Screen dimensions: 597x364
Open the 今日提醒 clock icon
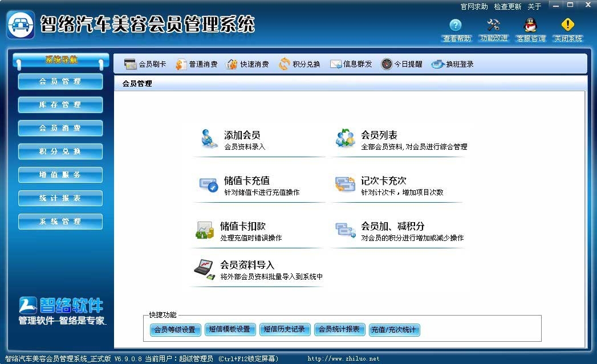coord(387,64)
